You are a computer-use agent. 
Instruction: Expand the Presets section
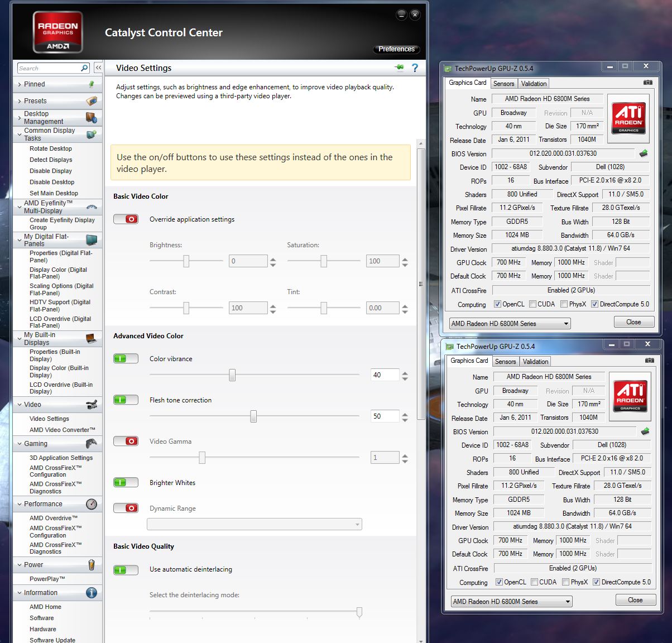coord(20,101)
